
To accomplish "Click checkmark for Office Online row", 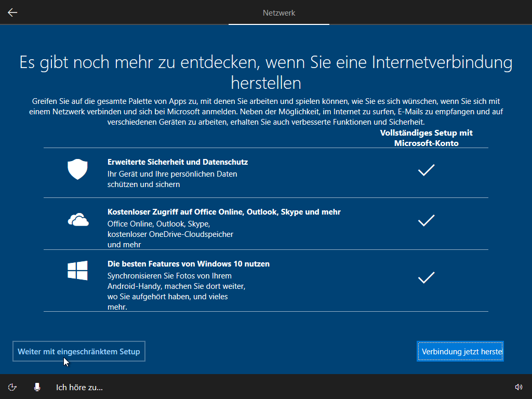I will point(426,220).
